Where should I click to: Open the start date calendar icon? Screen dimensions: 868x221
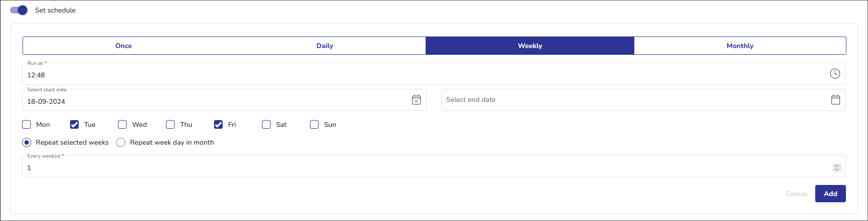(x=416, y=100)
